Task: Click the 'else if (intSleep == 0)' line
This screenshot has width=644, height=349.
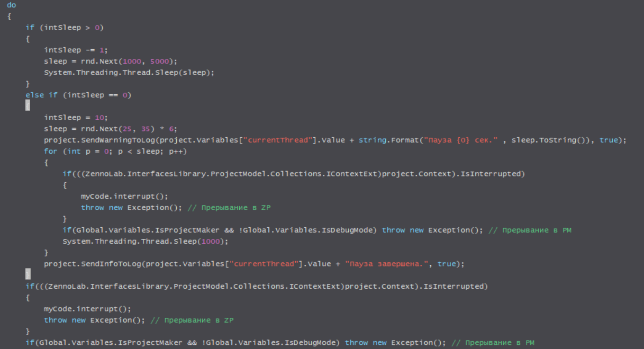Action: (78, 95)
